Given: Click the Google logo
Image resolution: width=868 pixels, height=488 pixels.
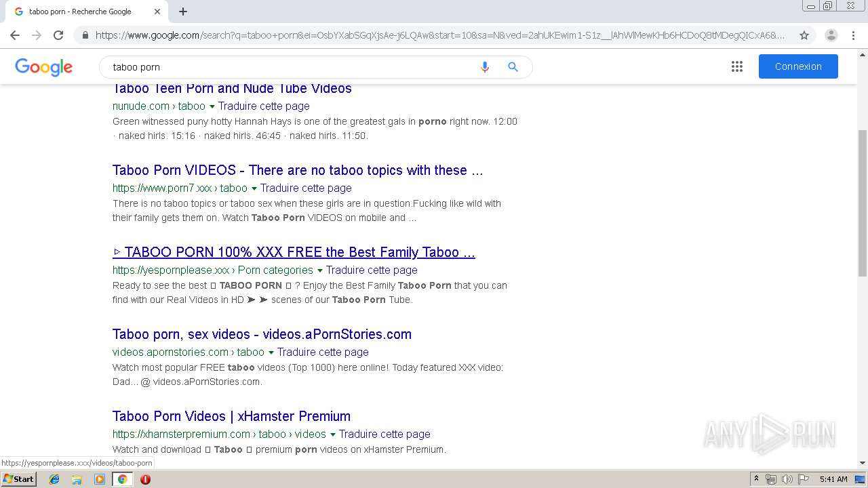Looking at the screenshot, I should pos(43,67).
